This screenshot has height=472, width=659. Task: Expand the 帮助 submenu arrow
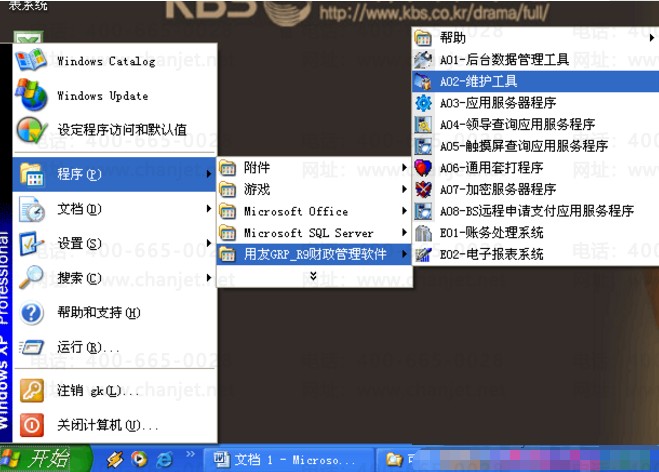click(x=651, y=38)
